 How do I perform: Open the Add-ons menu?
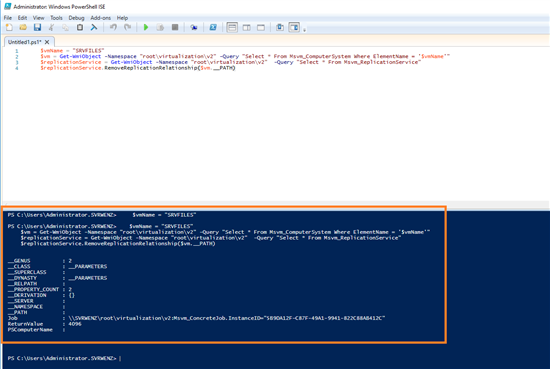pyautogui.click(x=101, y=18)
